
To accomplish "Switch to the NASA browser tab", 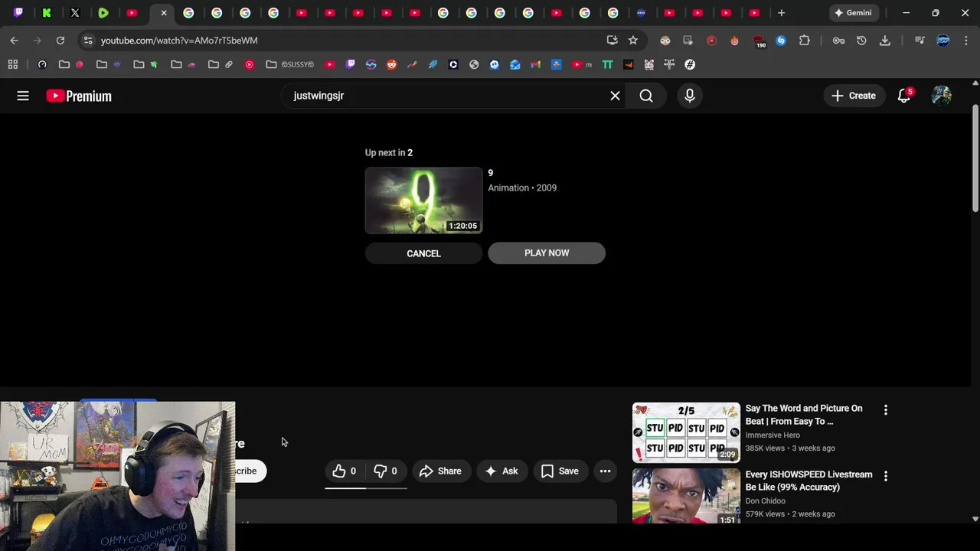I will point(642,13).
